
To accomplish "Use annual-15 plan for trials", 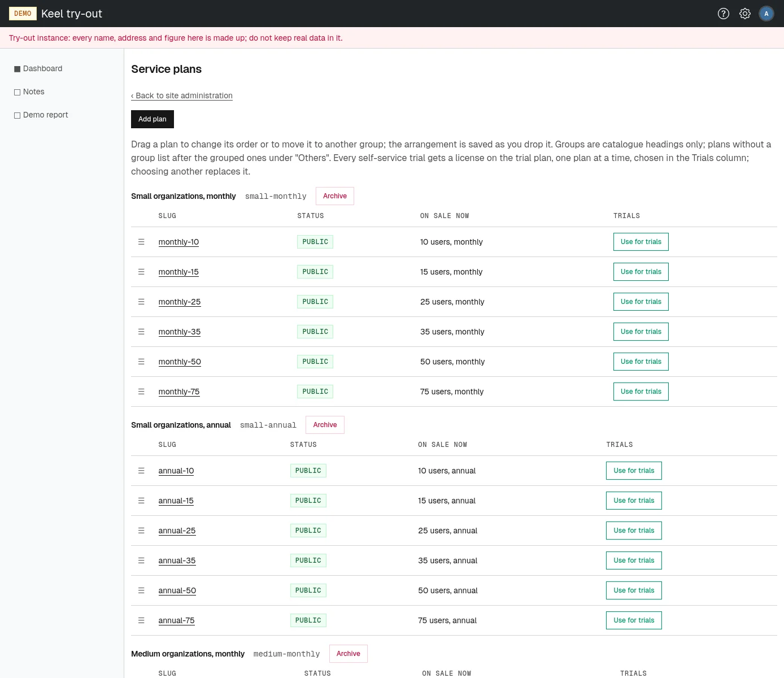I will coord(634,501).
